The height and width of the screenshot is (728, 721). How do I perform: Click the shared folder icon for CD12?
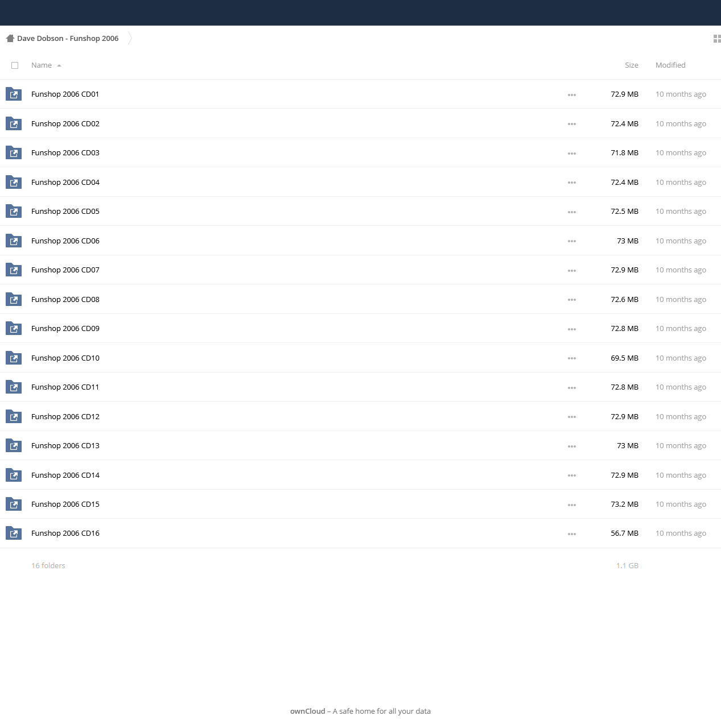(x=14, y=416)
